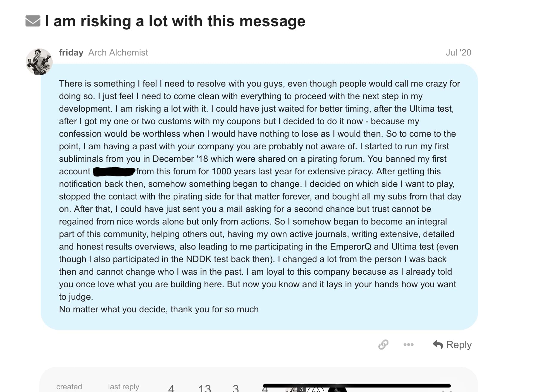Screen dimensions: 540x392
Task: Tap the black home indicator bar
Action: (357, 386)
